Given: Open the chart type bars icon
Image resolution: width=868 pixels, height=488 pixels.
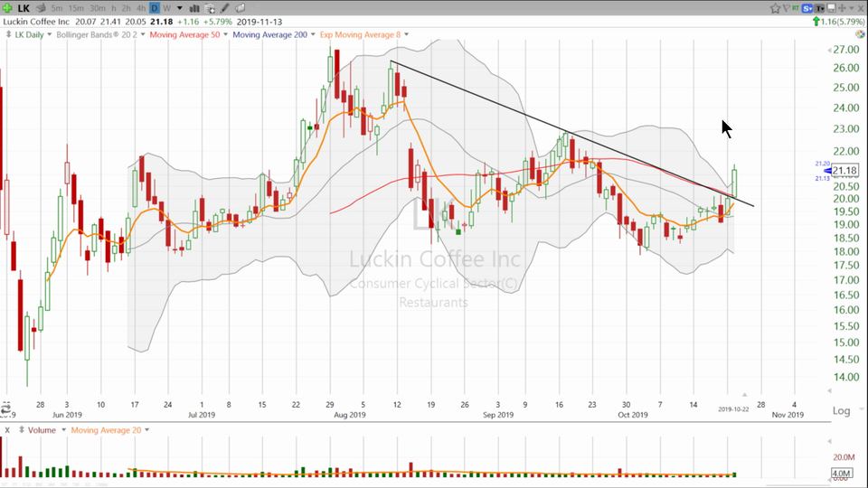Looking at the screenshot, I should pos(195,8).
